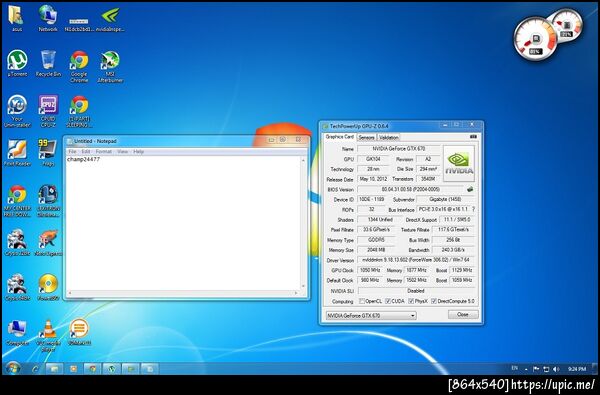Toggle the CUDA checkbox in GPU-Z
The width and height of the screenshot is (600, 395).
(388, 301)
